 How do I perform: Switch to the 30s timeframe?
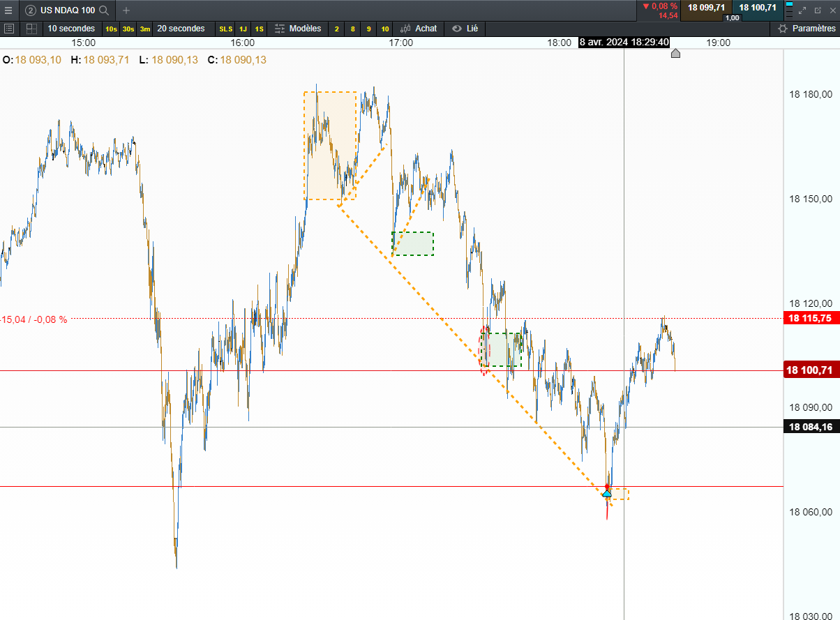point(128,29)
